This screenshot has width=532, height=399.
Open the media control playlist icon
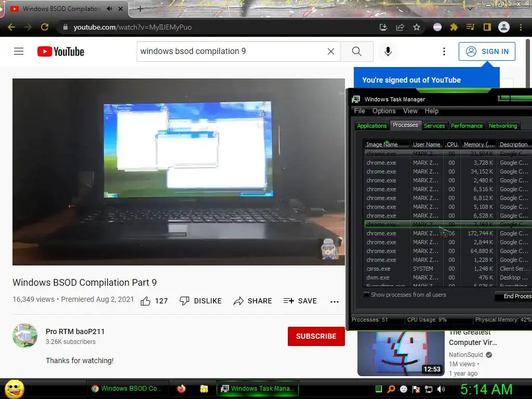point(470,27)
